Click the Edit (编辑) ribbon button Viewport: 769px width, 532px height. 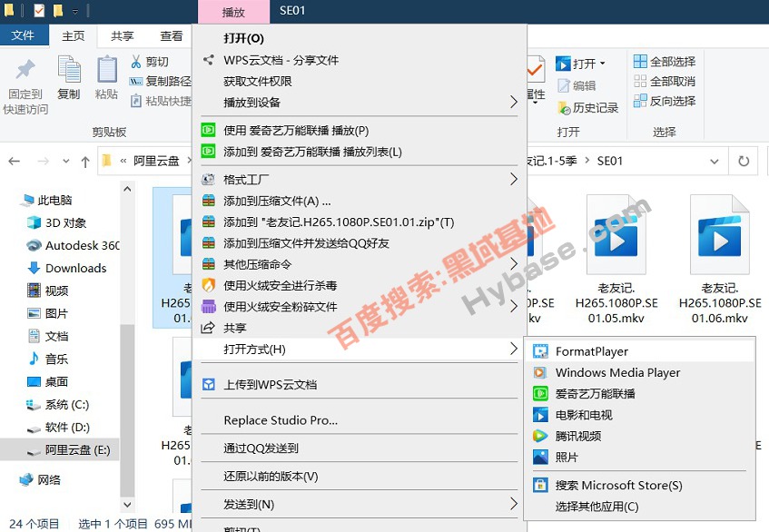[577, 85]
